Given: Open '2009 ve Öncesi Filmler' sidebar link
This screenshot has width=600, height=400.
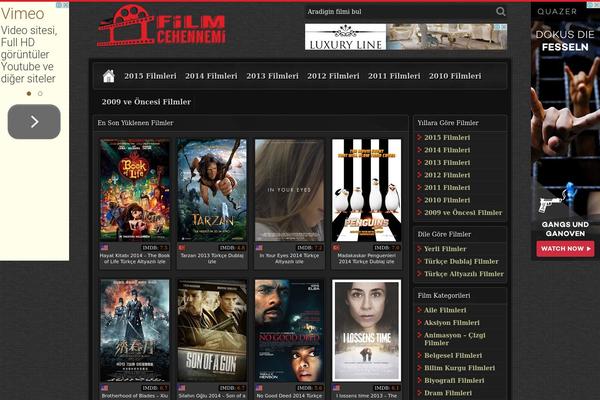Looking at the screenshot, I should click(463, 212).
